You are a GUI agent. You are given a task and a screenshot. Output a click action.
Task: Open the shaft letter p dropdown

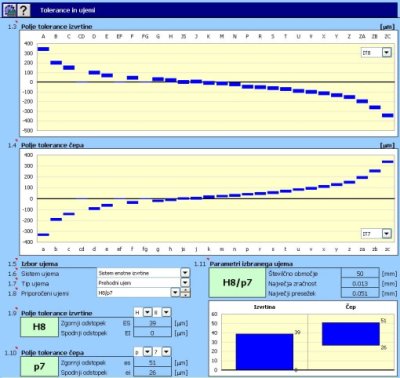pos(147,352)
